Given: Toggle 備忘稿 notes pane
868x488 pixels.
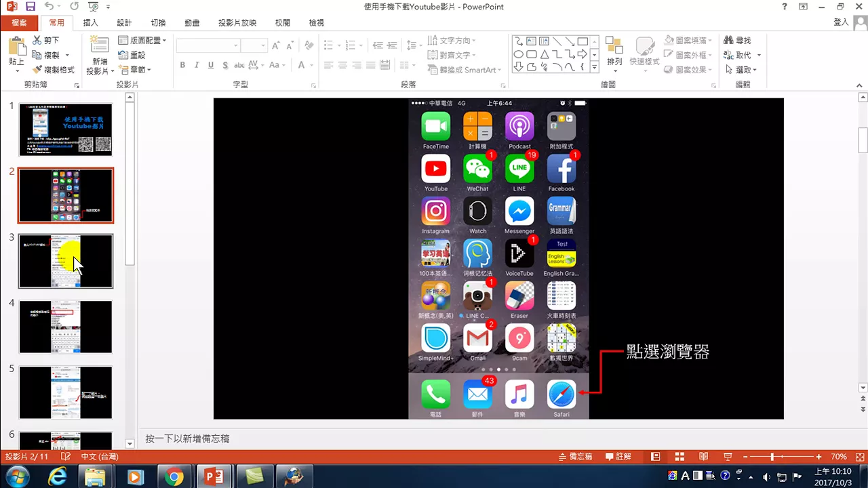Looking at the screenshot, I should [x=575, y=457].
